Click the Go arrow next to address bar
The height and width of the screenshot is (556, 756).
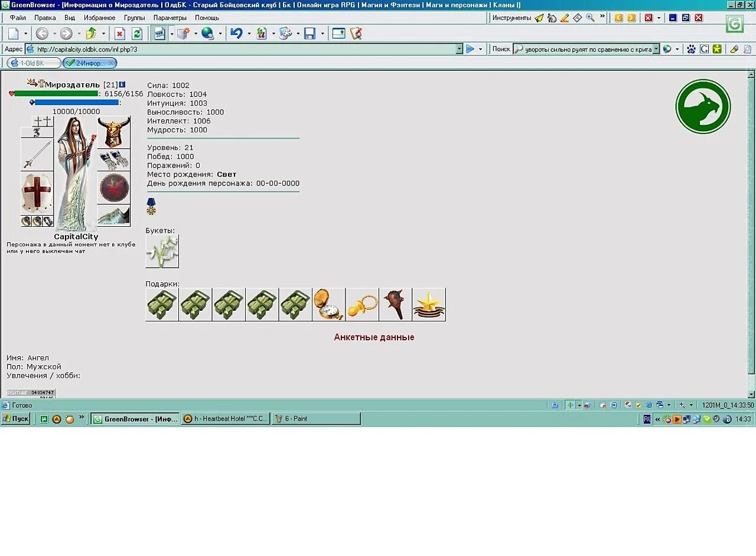coord(470,49)
